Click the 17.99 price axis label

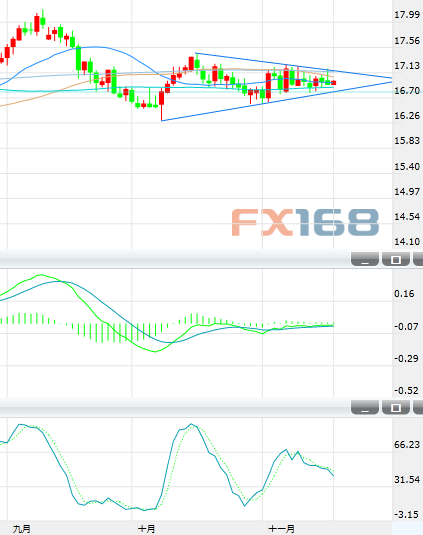[x=407, y=15]
